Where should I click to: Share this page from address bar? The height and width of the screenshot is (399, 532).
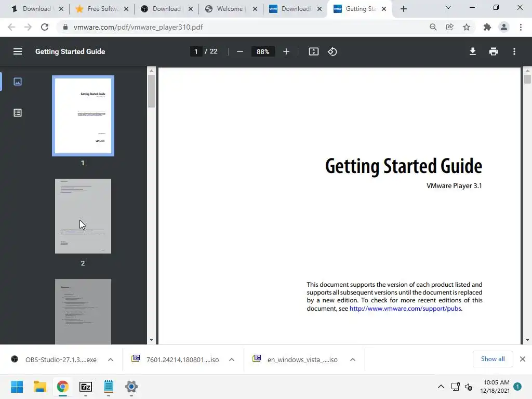tap(449, 27)
